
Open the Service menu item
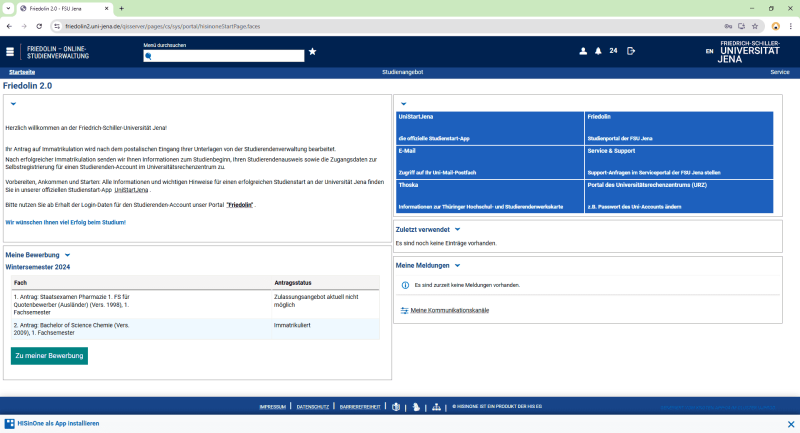coord(780,72)
